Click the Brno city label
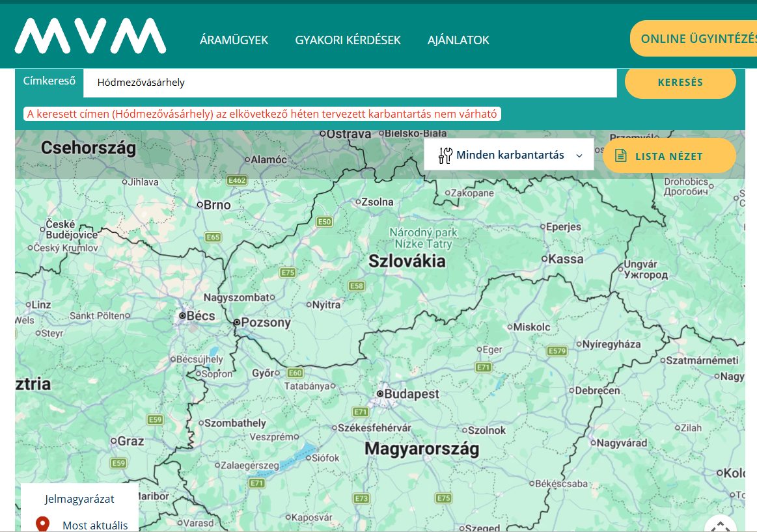The width and height of the screenshot is (757, 532). click(x=217, y=205)
